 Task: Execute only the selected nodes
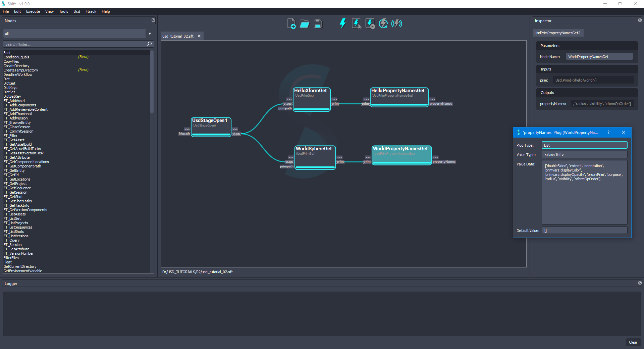[356, 23]
